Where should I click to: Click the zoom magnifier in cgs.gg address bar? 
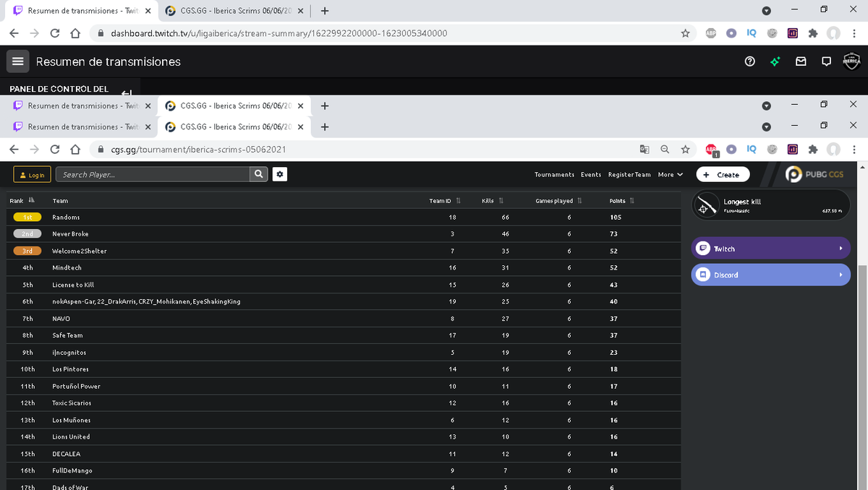click(x=664, y=150)
